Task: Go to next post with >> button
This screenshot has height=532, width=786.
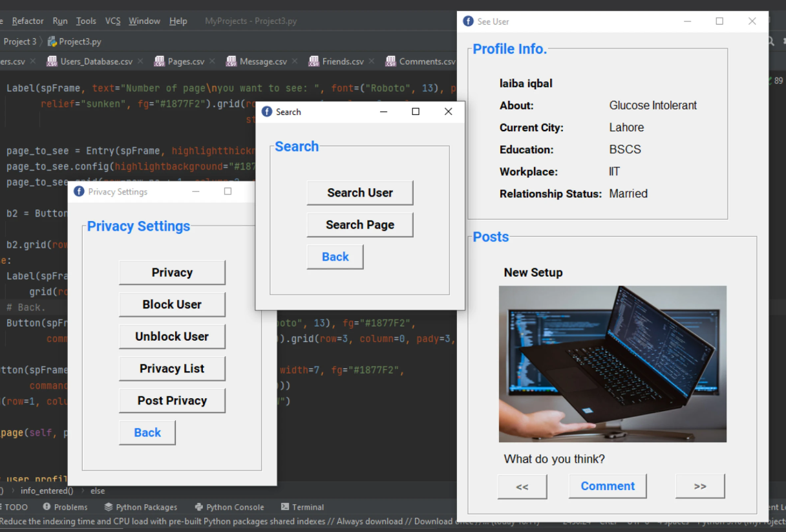Action: tap(700, 487)
